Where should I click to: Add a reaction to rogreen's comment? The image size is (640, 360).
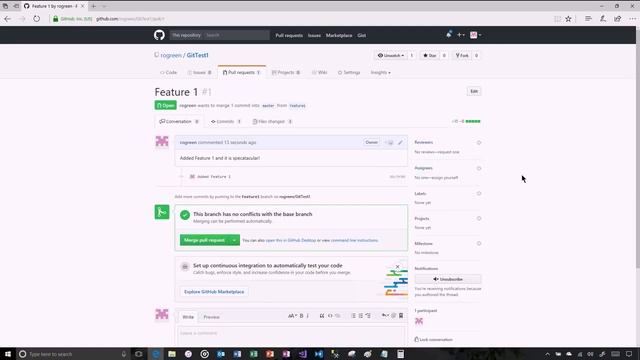390,142
